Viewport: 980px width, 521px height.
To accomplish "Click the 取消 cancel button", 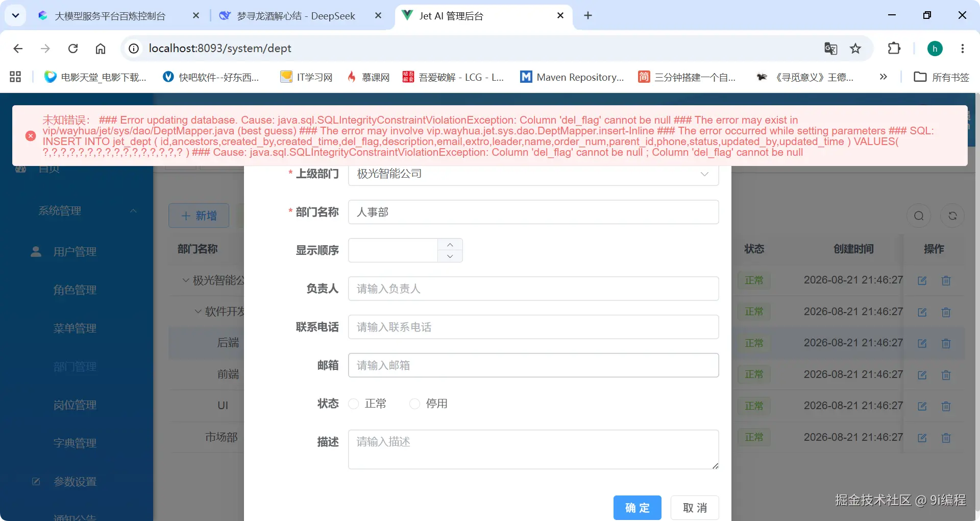I will click(x=695, y=508).
